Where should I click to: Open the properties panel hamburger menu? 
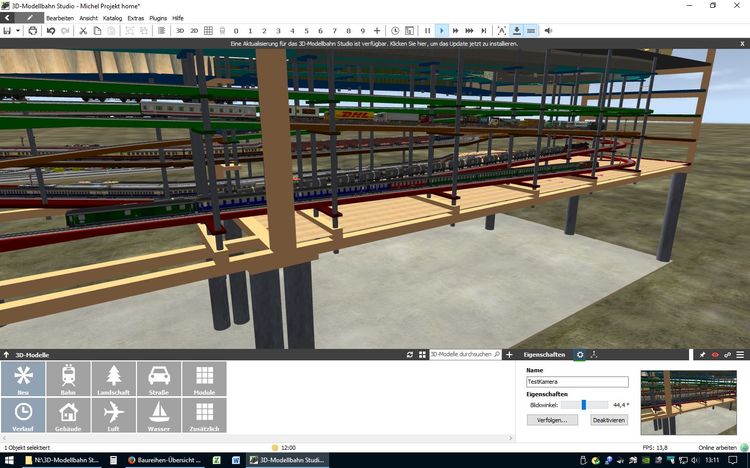(x=740, y=355)
